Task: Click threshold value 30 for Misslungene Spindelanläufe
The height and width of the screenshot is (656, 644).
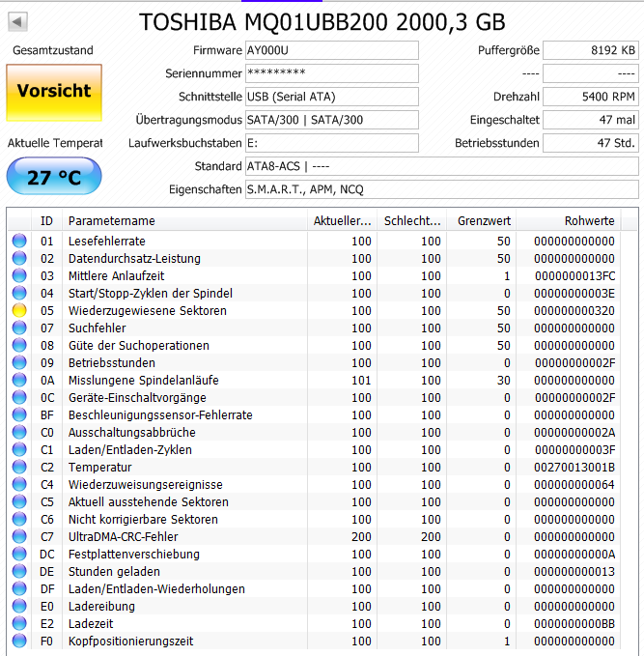Action: click(x=504, y=381)
